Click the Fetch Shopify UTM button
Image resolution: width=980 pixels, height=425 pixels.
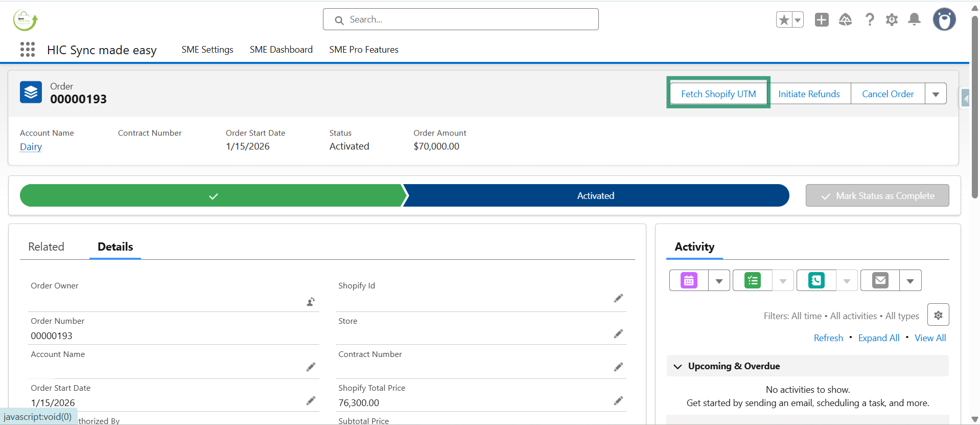coord(718,94)
